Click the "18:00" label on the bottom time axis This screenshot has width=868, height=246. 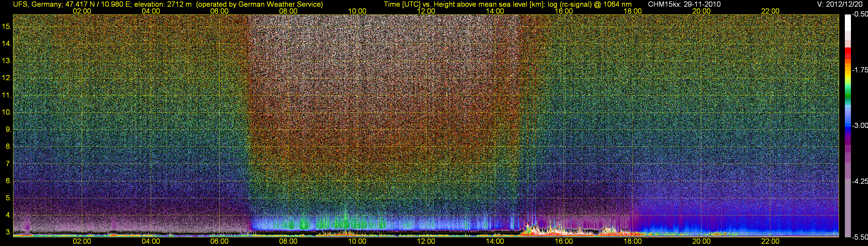click(632, 241)
